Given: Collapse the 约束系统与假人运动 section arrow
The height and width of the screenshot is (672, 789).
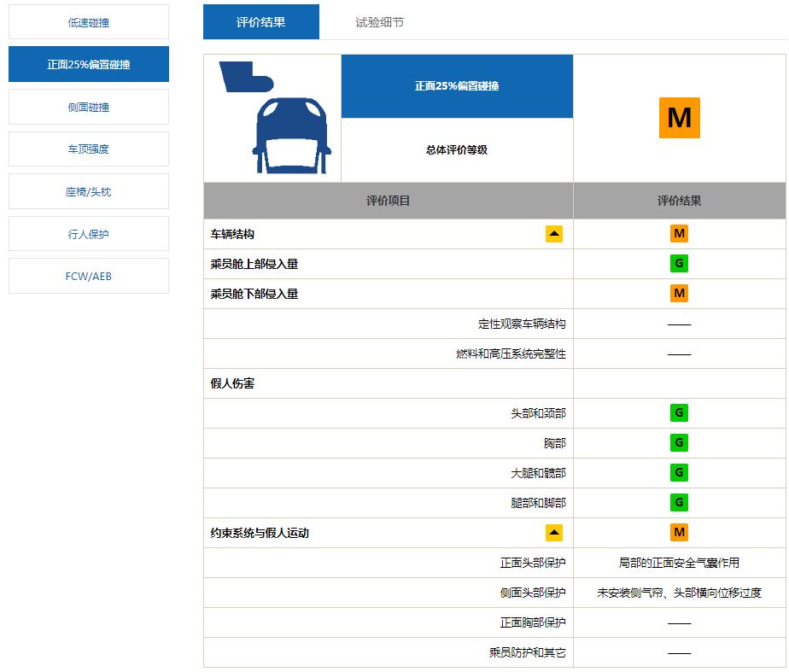Looking at the screenshot, I should [553, 532].
